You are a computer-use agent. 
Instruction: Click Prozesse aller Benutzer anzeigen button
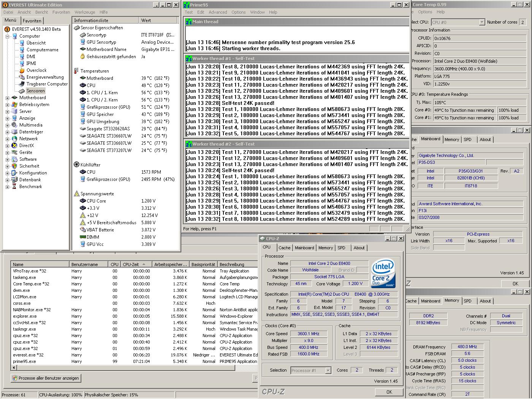(x=46, y=378)
